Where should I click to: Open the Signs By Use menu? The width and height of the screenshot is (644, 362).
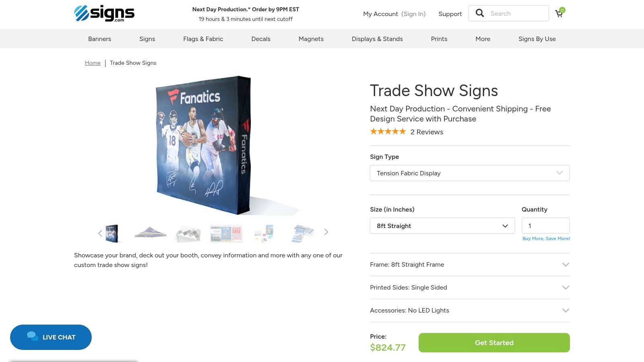(x=537, y=39)
